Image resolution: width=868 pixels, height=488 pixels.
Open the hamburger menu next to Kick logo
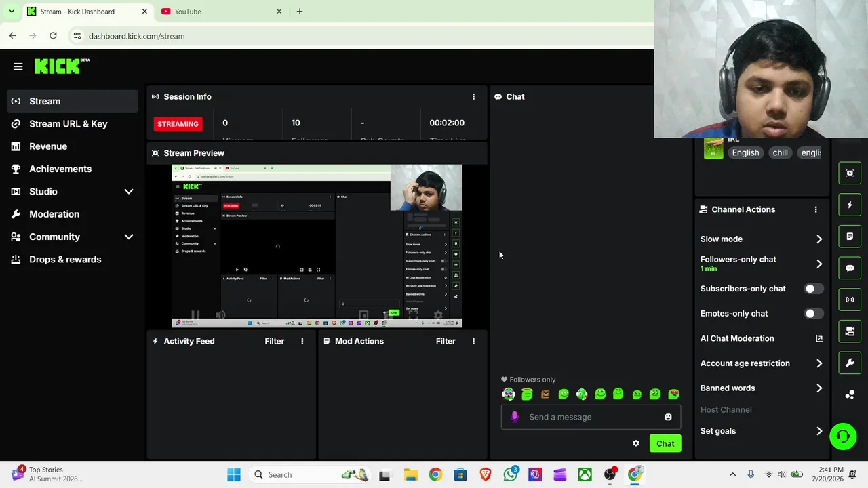18,66
